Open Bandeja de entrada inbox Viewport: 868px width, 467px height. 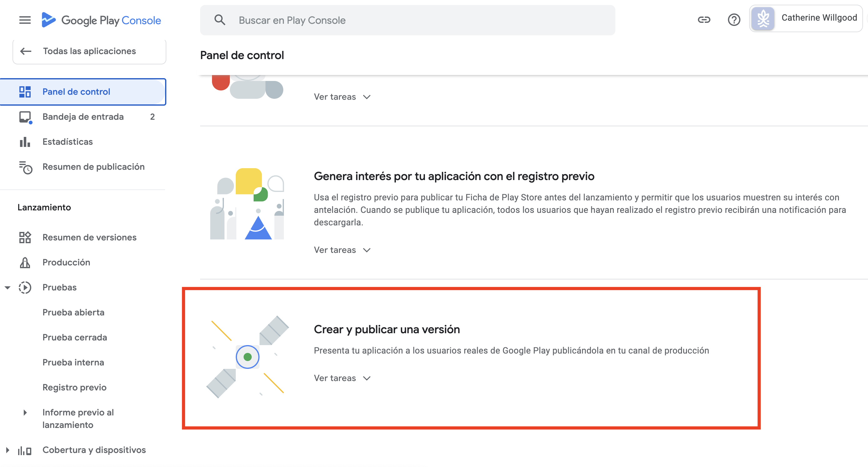(x=83, y=117)
